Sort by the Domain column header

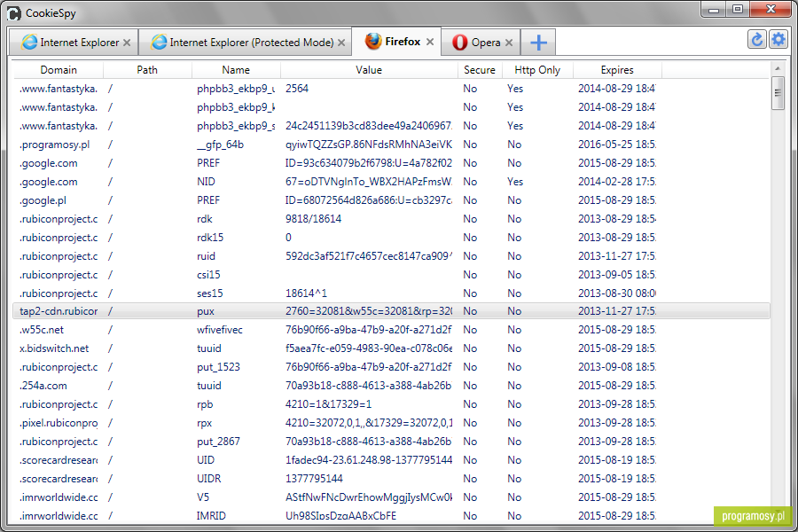pyautogui.click(x=59, y=70)
